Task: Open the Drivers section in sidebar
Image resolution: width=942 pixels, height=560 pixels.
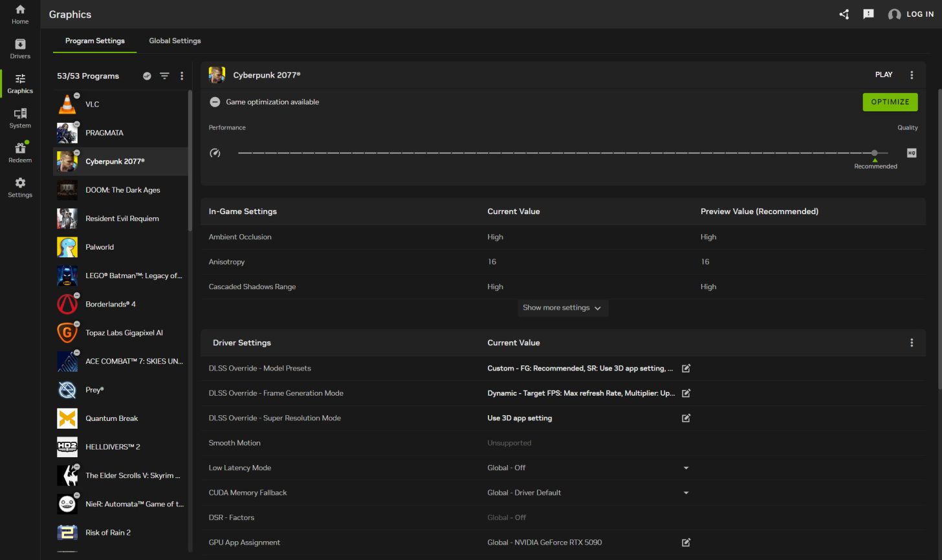Action: (20, 48)
